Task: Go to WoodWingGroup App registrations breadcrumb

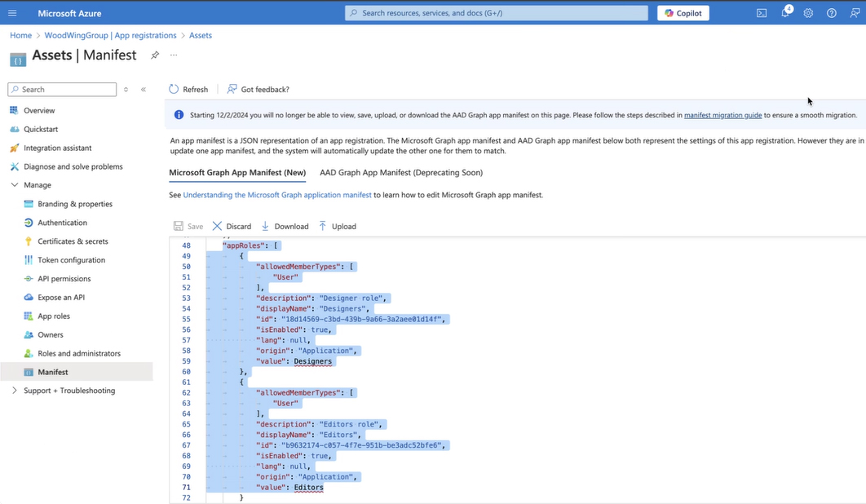Action: 110,35
